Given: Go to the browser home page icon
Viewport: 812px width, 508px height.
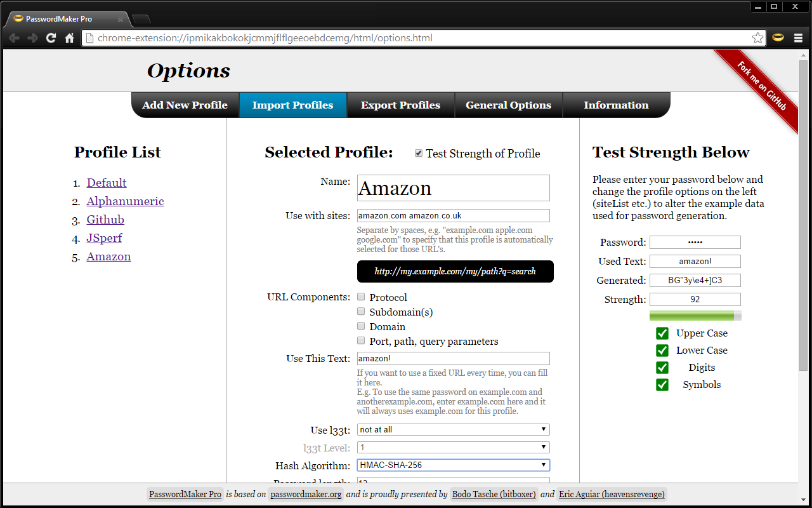Looking at the screenshot, I should click(70, 38).
